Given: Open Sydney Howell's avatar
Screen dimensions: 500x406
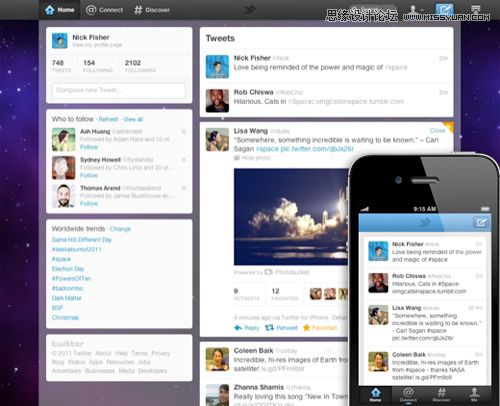Looking at the screenshot, I should point(63,168).
